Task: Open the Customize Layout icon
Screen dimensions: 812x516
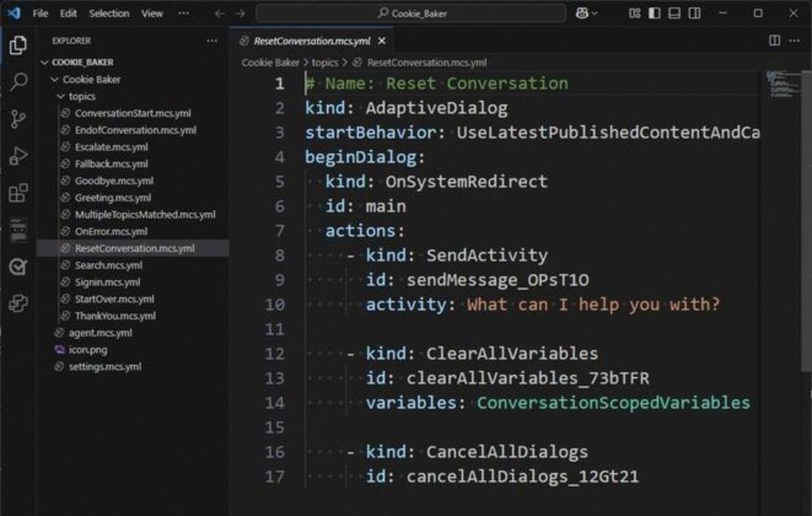Action: 635,14
